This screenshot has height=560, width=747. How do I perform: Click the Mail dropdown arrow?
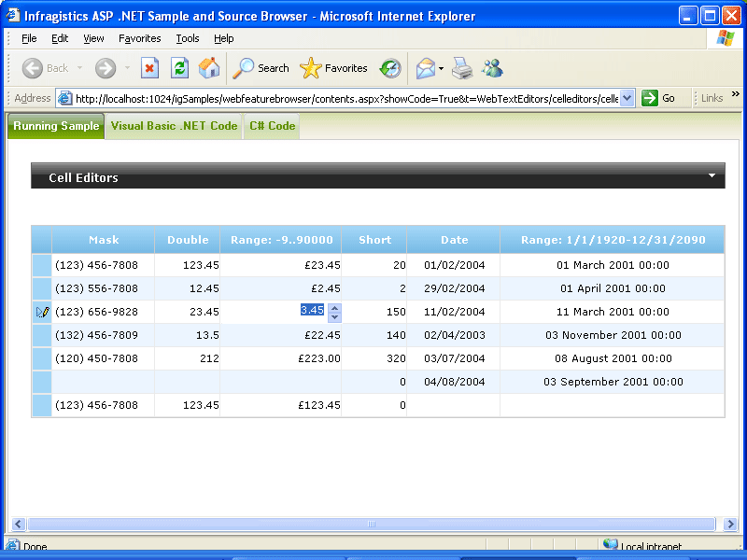pos(440,68)
